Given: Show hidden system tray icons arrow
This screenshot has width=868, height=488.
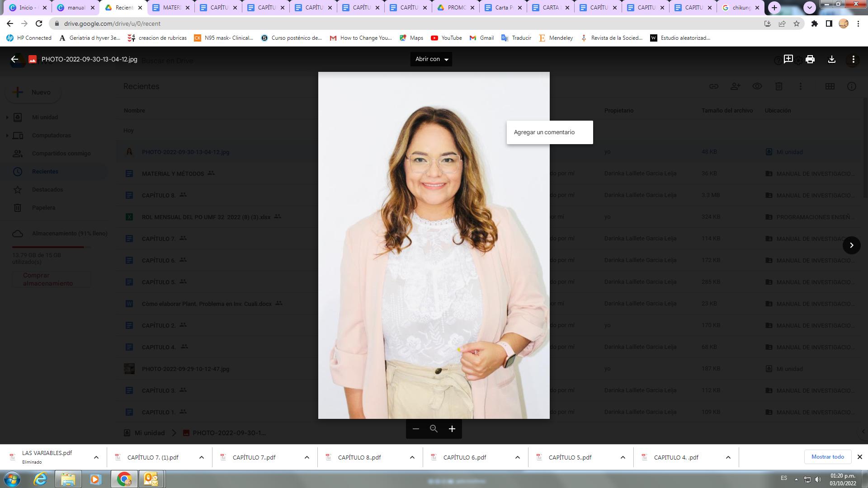Looking at the screenshot, I should (796, 479).
